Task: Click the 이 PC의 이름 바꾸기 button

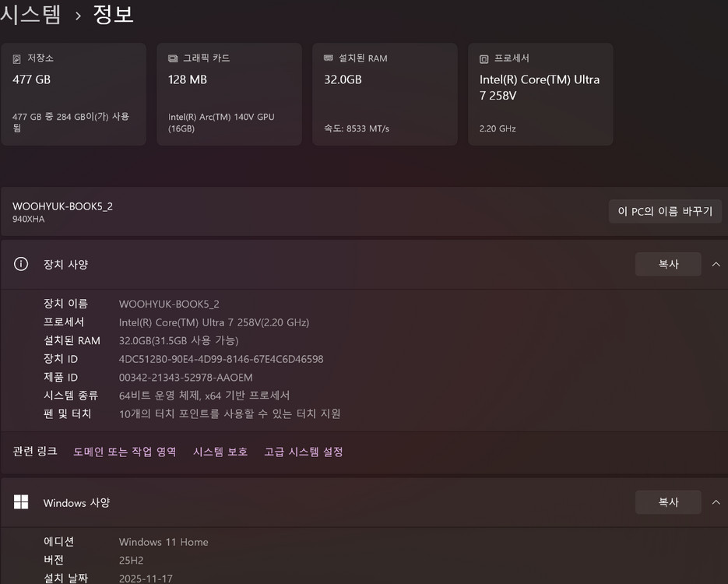Action: [665, 211]
